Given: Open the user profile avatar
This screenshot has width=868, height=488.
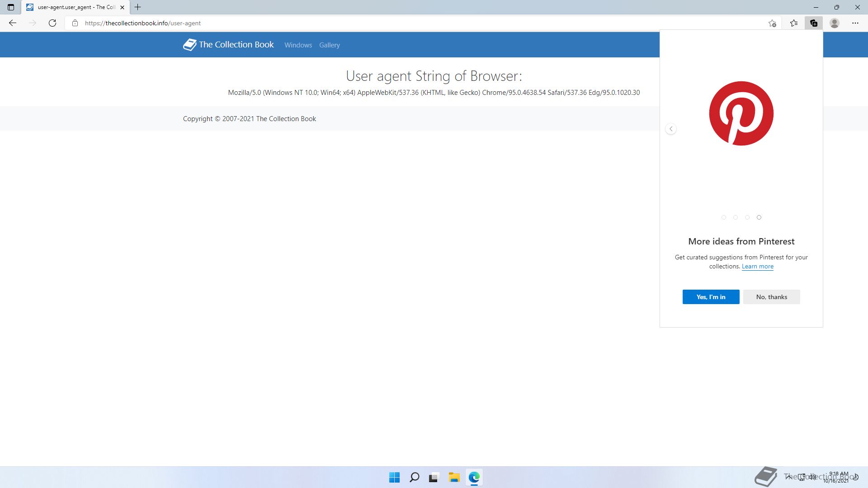Looking at the screenshot, I should [x=835, y=23].
